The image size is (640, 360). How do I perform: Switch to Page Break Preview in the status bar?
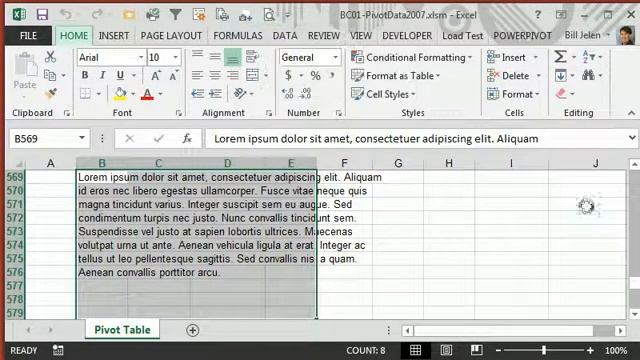tap(476, 350)
